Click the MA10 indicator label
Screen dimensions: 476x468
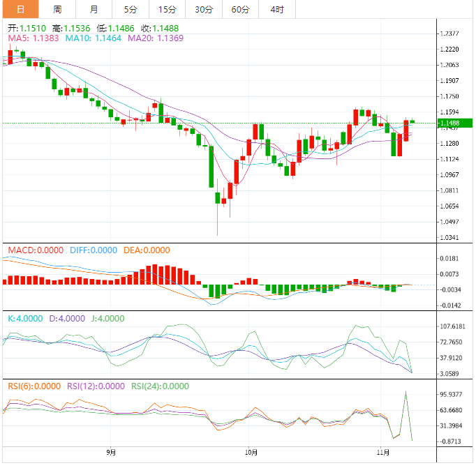(94, 38)
